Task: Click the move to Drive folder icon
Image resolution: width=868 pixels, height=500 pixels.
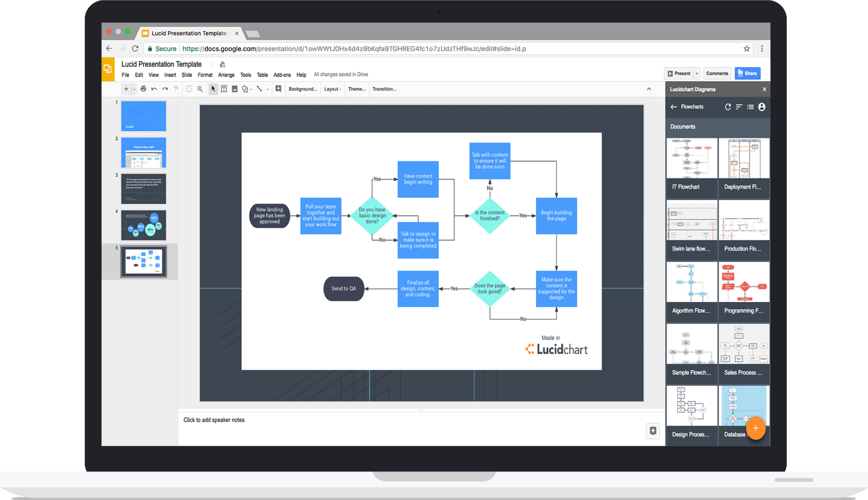Action: (223, 64)
